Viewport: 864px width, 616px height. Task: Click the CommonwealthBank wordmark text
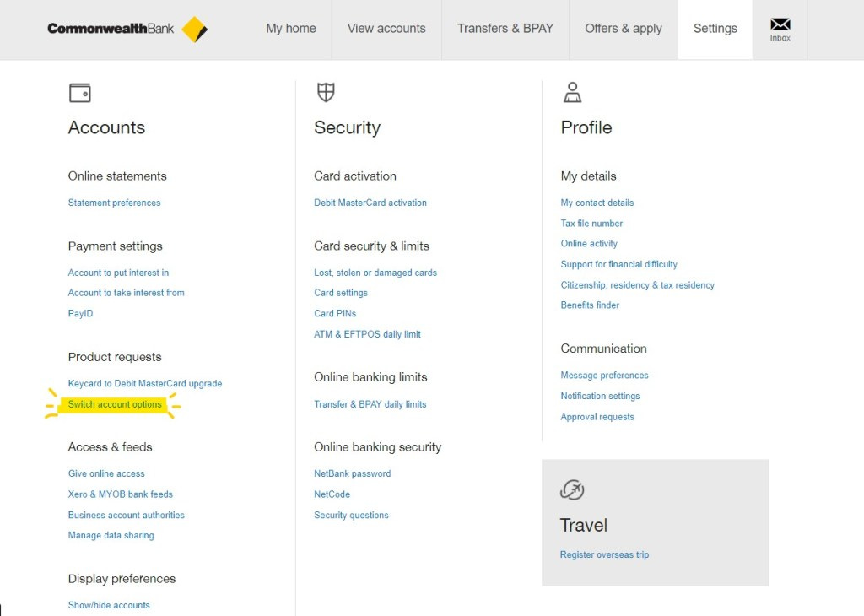point(111,29)
